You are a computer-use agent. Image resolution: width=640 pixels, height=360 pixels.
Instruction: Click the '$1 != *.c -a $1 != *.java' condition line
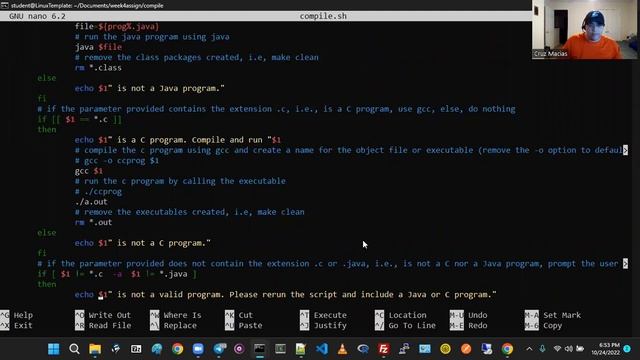117,274
